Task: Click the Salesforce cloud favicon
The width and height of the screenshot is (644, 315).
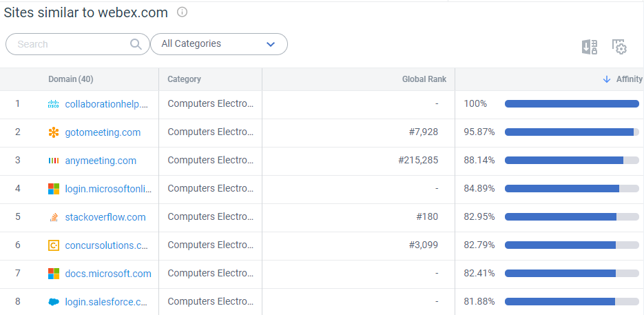Action: coord(54,302)
